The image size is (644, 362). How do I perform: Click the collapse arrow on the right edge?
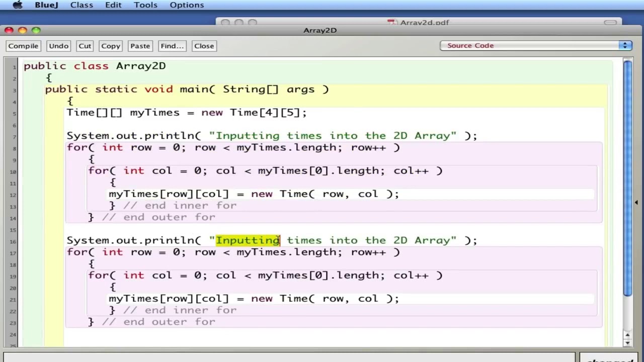coord(636,203)
